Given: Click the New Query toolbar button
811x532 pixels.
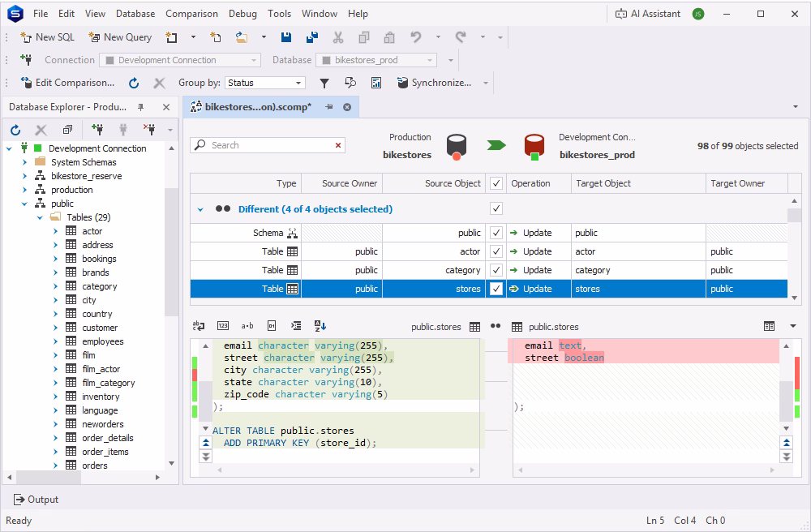Looking at the screenshot, I should click(x=120, y=37).
